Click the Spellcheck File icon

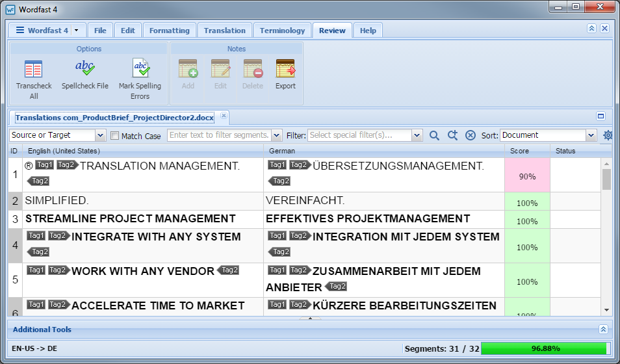[84, 68]
